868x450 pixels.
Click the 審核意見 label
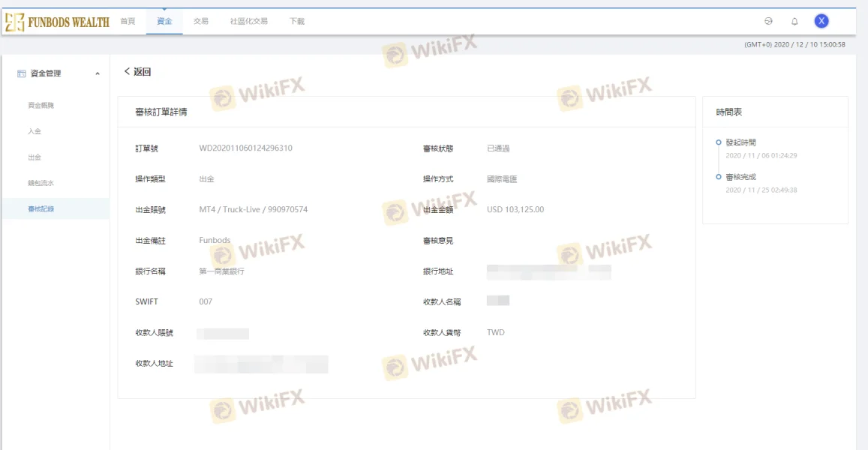[438, 241]
